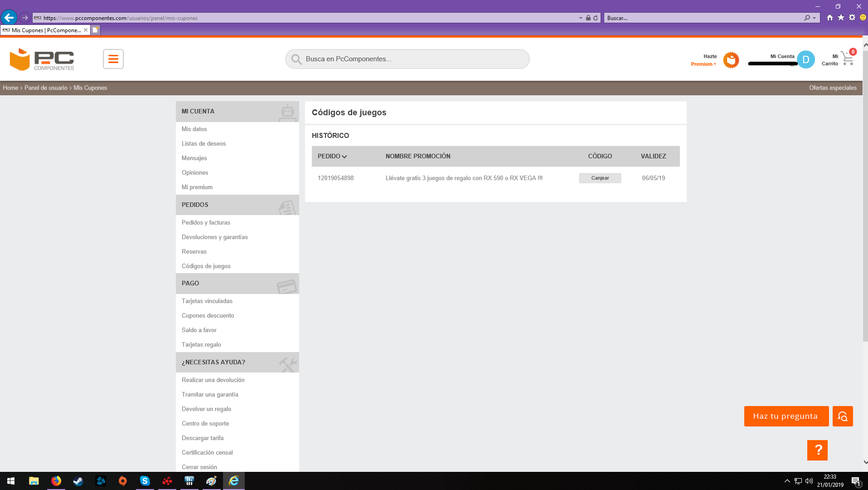The width and height of the screenshot is (868, 490).
Task: Open File Explorer in taskbar
Action: point(34,481)
